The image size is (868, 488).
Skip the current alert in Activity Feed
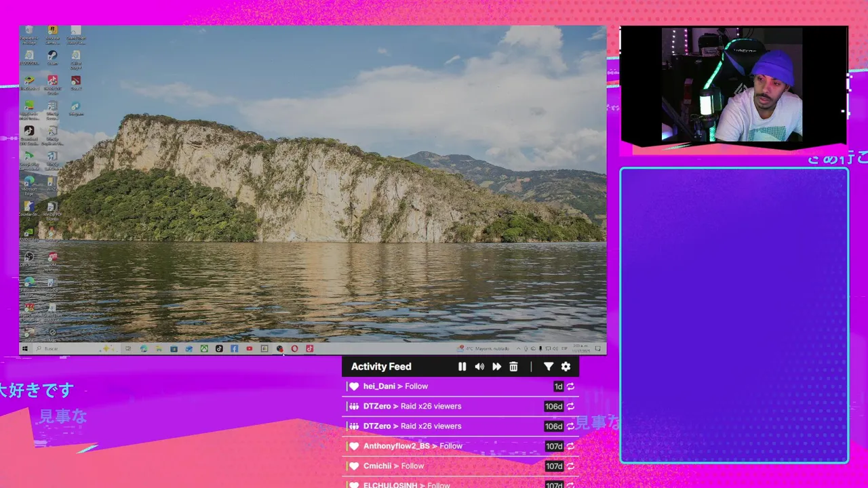point(496,367)
